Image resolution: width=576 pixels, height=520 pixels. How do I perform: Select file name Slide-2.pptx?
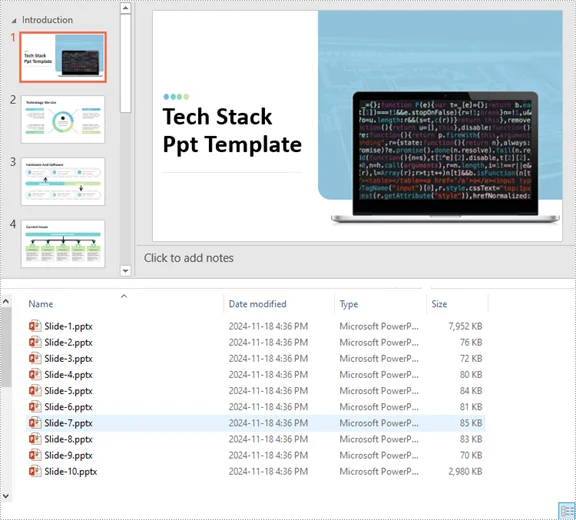pyautogui.click(x=68, y=343)
